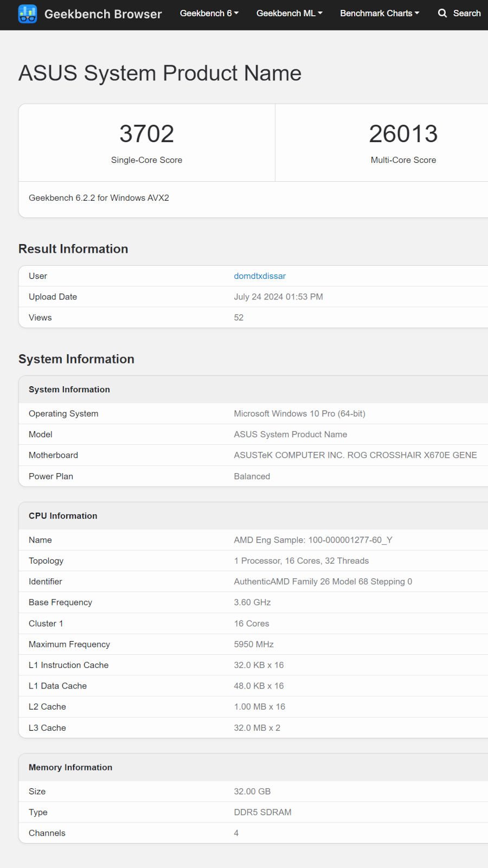Click the multi-core score 26013

pyautogui.click(x=403, y=134)
